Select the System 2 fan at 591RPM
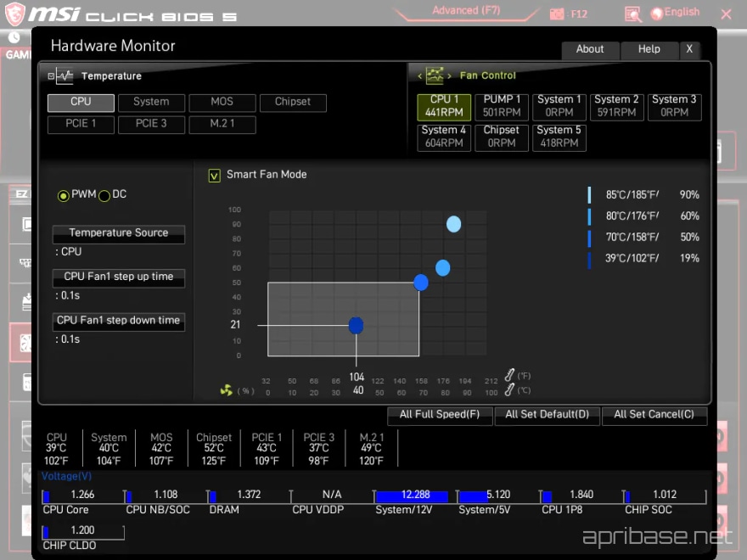Image resolution: width=747 pixels, height=560 pixels. [x=616, y=107]
